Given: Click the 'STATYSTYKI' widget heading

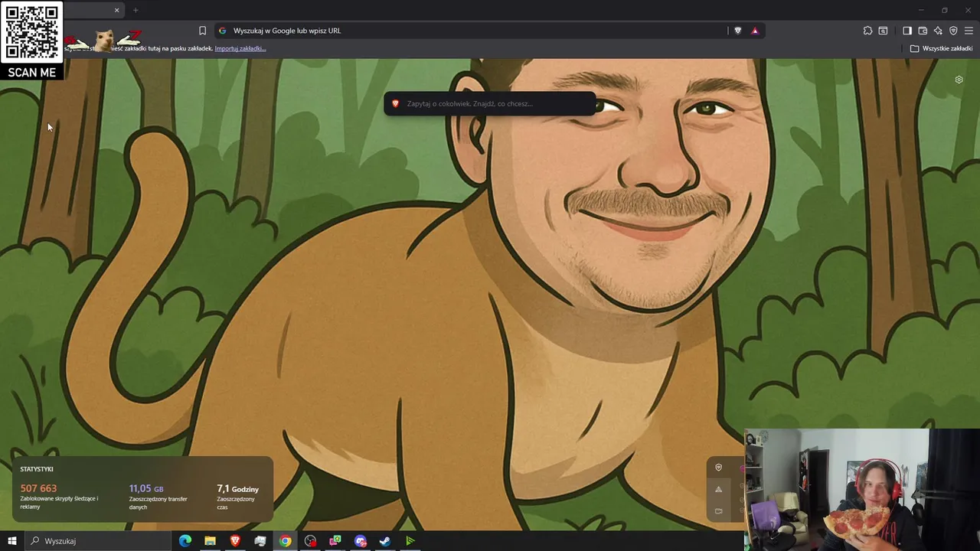Looking at the screenshot, I should click(x=37, y=469).
